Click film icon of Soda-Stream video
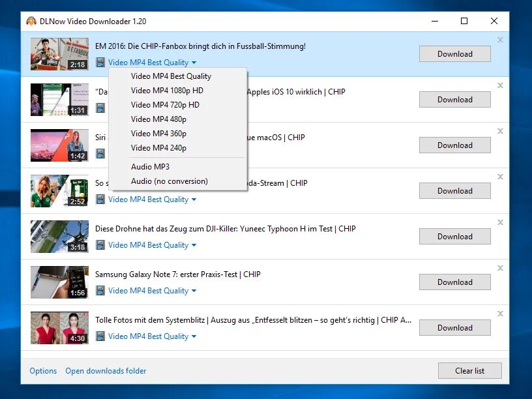Screen dimensions: 532x399 100,199
